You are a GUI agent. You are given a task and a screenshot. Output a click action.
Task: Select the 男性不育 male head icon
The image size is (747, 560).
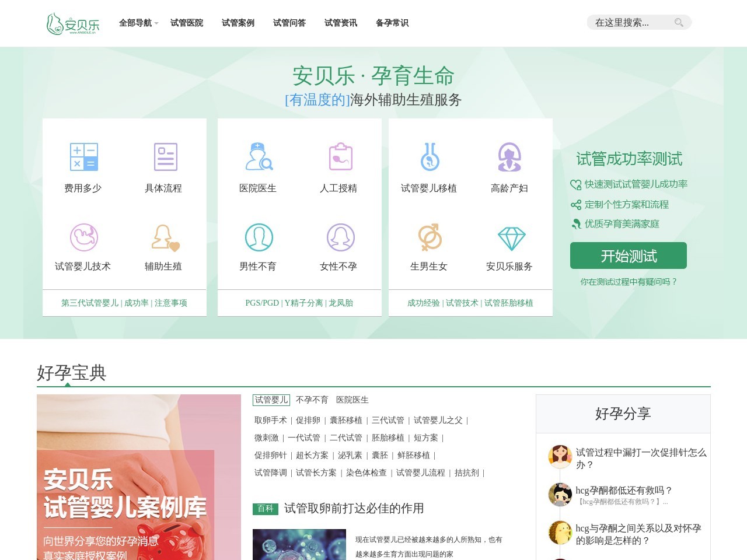259,237
